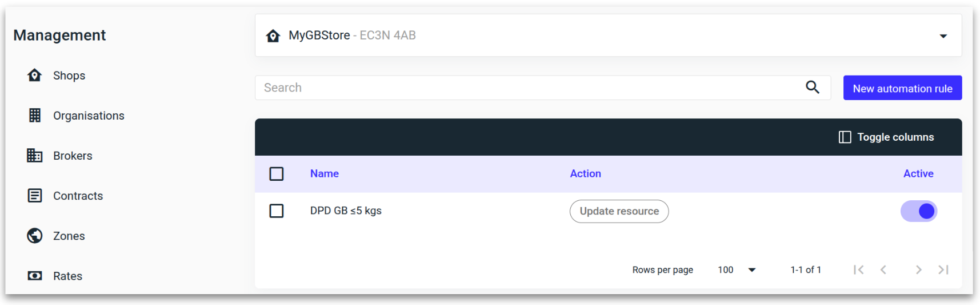Select the DPD GB ≤5 kgs row checkbox
The image size is (980, 305).
(277, 211)
